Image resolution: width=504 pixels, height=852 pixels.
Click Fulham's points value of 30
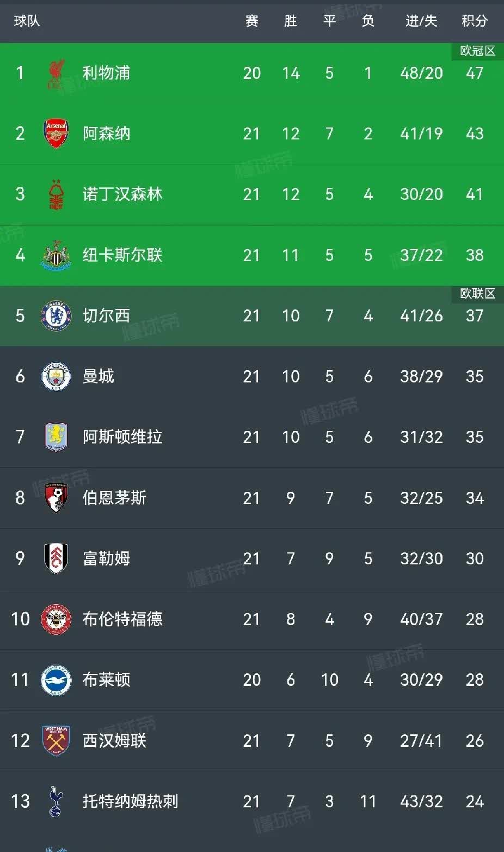(474, 558)
